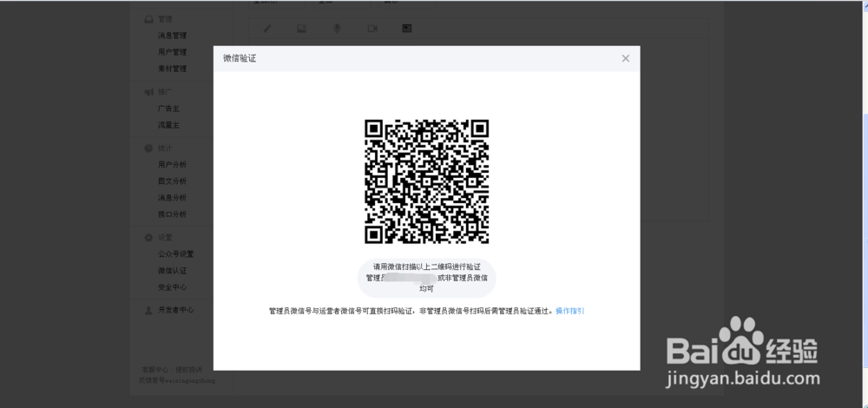Select the image icon in editor toolbar

(x=302, y=29)
